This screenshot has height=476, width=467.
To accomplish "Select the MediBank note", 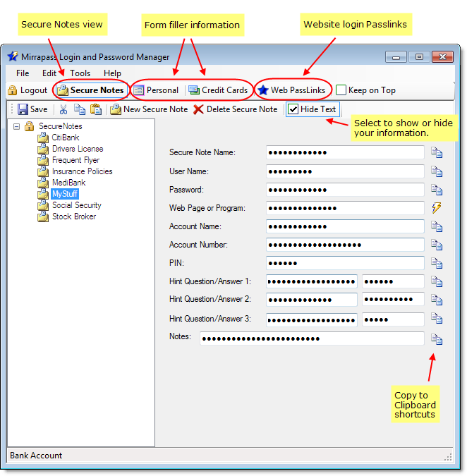I will coord(69,183).
